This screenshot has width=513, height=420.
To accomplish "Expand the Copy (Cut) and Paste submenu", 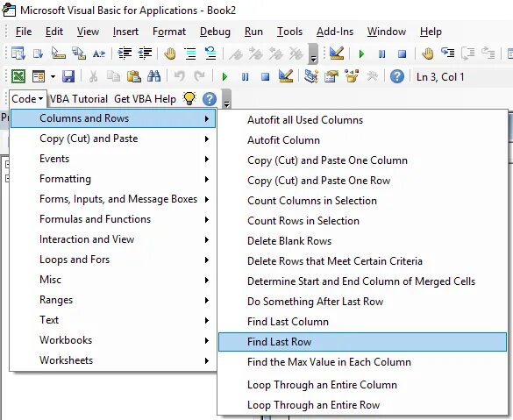I will pos(113,139).
